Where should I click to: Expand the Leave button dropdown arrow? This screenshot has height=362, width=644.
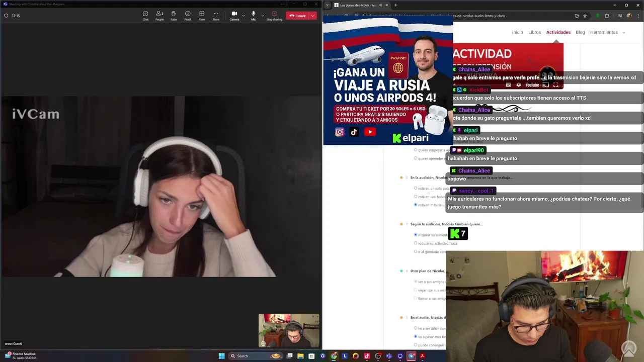[x=313, y=16]
